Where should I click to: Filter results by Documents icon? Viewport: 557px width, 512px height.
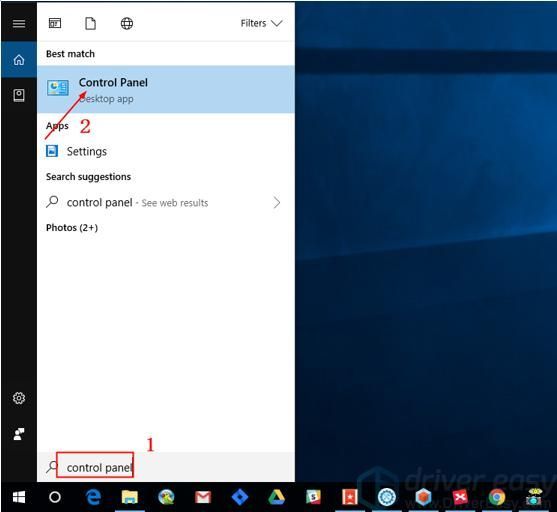[91, 23]
